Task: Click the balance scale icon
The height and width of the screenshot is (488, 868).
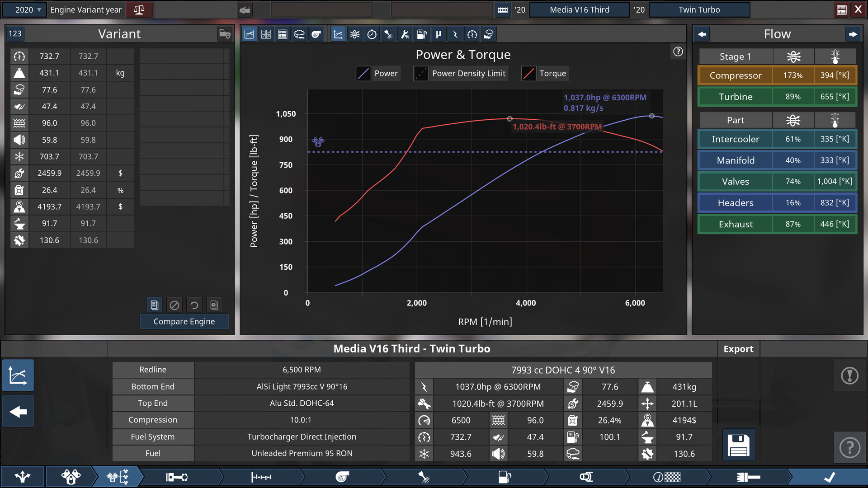Action: [139, 9]
